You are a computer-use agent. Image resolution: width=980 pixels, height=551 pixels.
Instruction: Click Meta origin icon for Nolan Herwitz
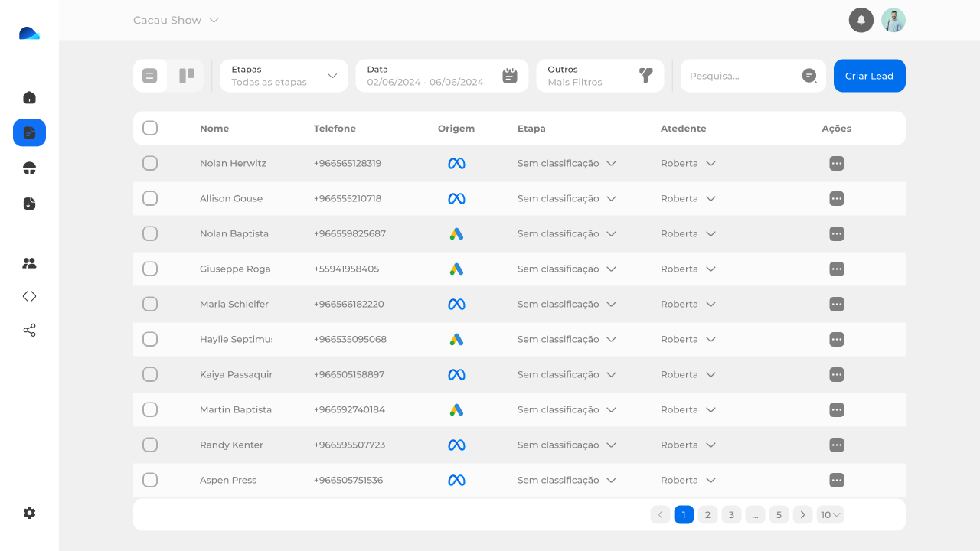pyautogui.click(x=456, y=163)
